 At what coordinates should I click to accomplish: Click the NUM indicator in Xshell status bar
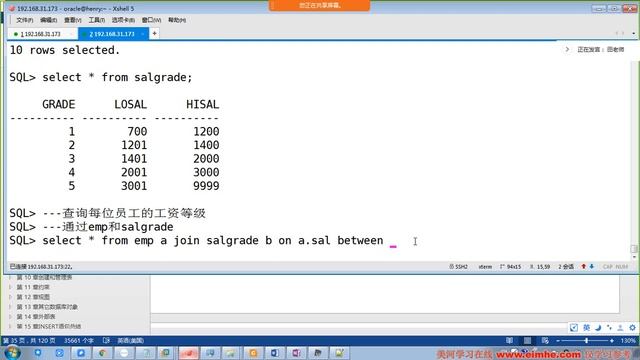point(622,267)
